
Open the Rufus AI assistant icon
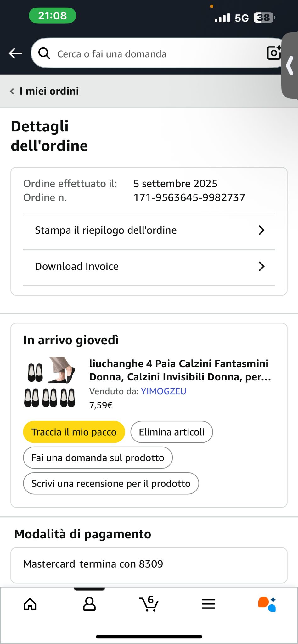coord(267,604)
